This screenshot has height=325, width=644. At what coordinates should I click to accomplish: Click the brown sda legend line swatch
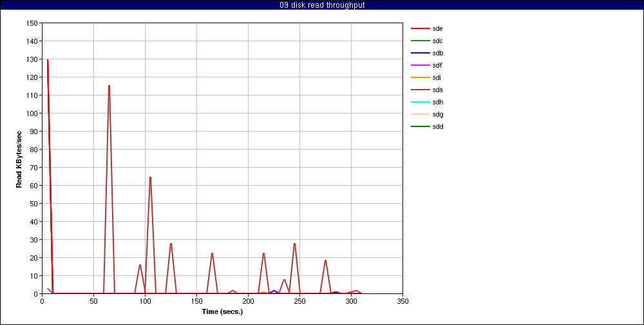(x=420, y=90)
